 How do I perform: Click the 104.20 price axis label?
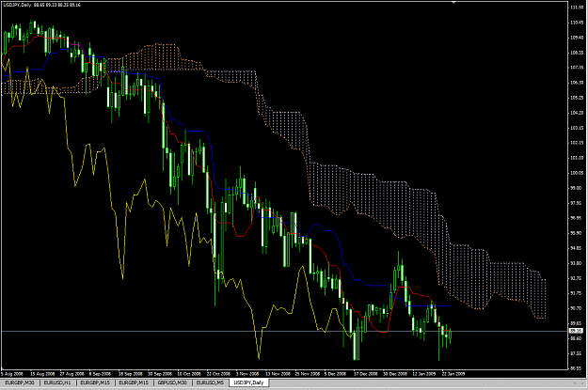(x=577, y=113)
